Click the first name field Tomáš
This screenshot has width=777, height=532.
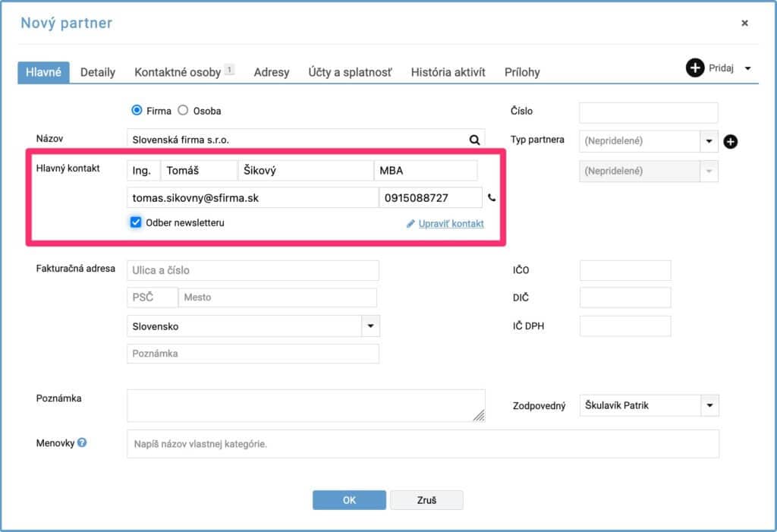200,171
